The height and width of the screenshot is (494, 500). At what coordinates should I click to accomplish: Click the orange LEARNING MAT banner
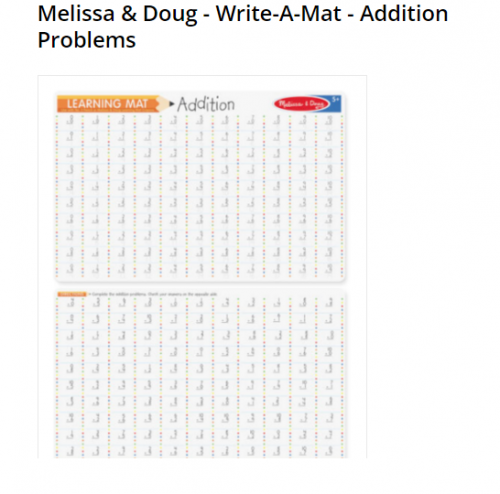point(108,104)
